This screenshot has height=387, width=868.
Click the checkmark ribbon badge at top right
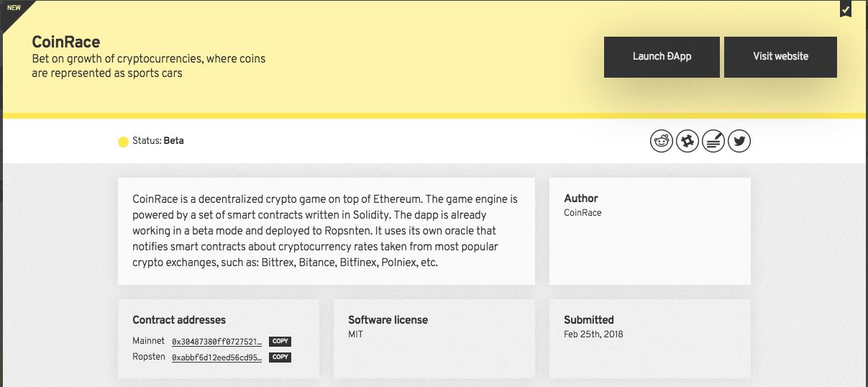[x=846, y=9]
